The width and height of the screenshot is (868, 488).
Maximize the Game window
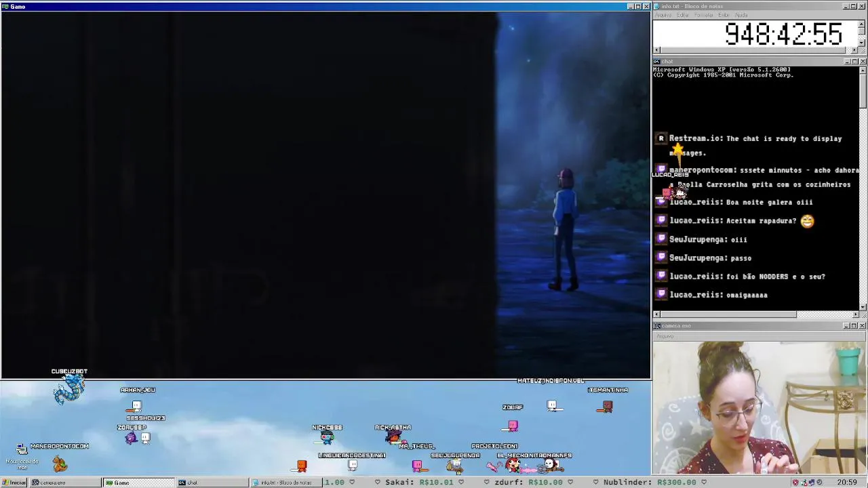pyautogui.click(x=638, y=7)
